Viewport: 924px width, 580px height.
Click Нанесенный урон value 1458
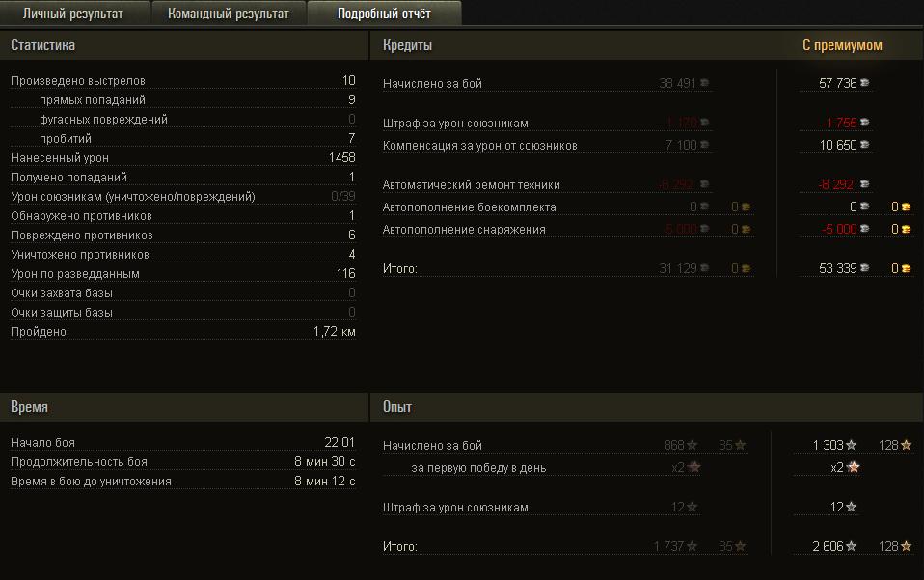pyautogui.click(x=341, y=158)
